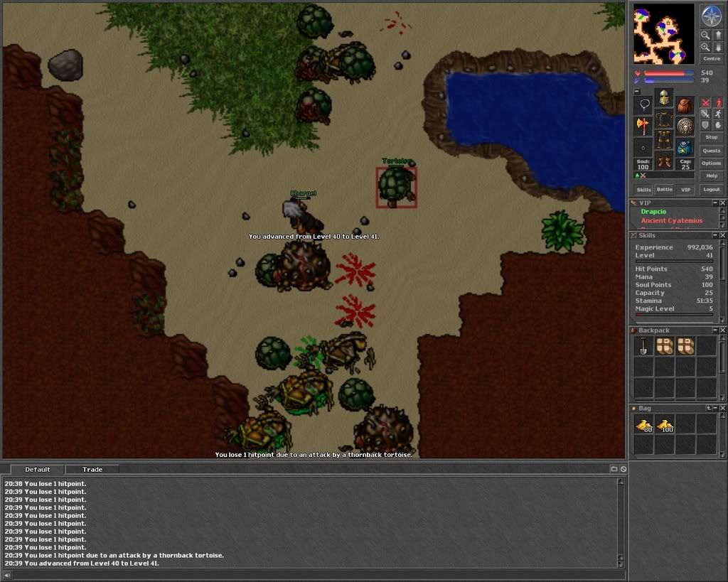
Task: Enable full attack fight mode
Action: click(705, 102)
